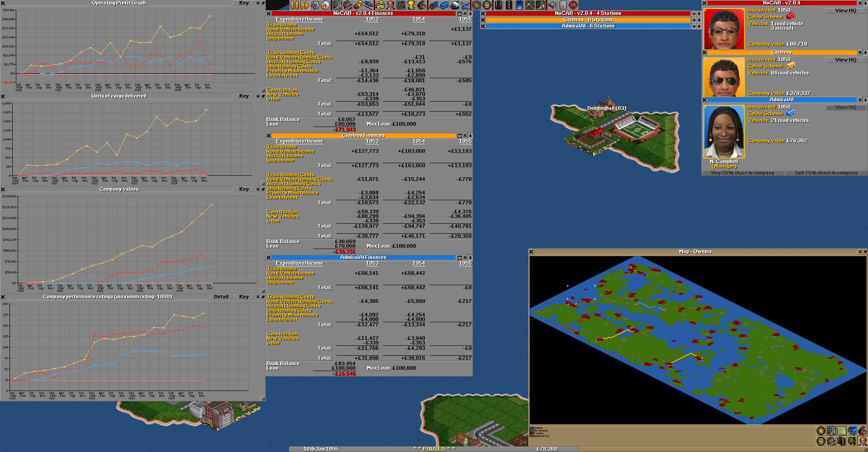Open the airport construction toolbar icon
Viewport: 868px width, 452px height.
530,5
